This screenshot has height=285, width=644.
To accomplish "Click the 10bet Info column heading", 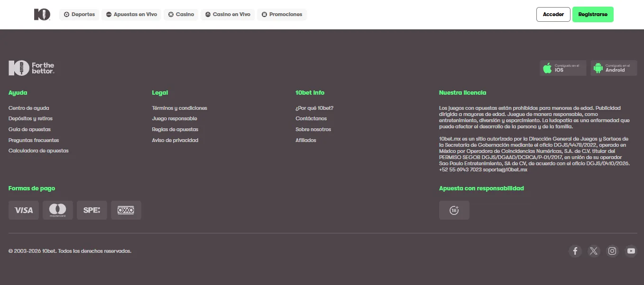I will pos(310,93).
